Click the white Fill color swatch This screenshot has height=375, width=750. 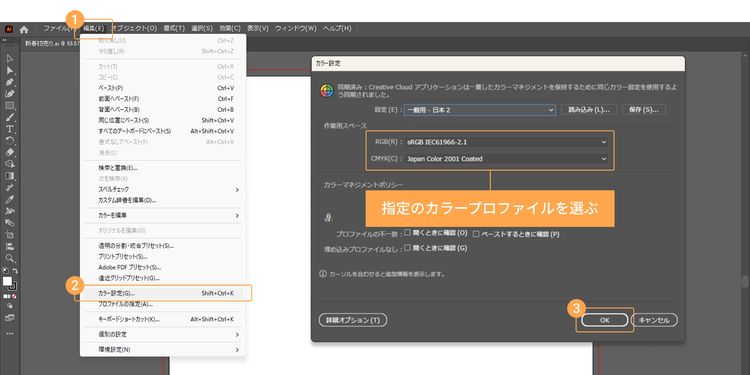tap(7, 282)
